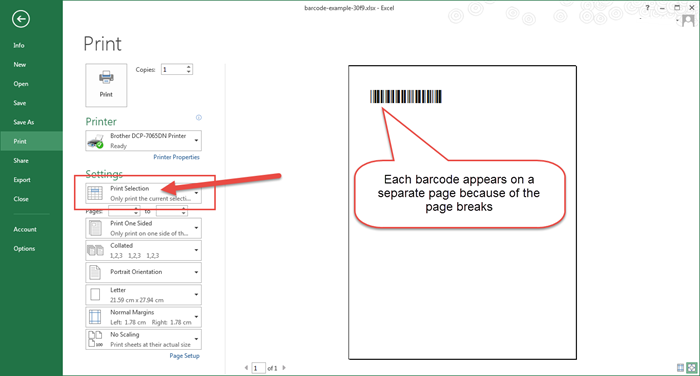The image size is (700, 376).
Task: Go back using the circled arrow icon
Action: pyautogui.click(x=21, y=19)
